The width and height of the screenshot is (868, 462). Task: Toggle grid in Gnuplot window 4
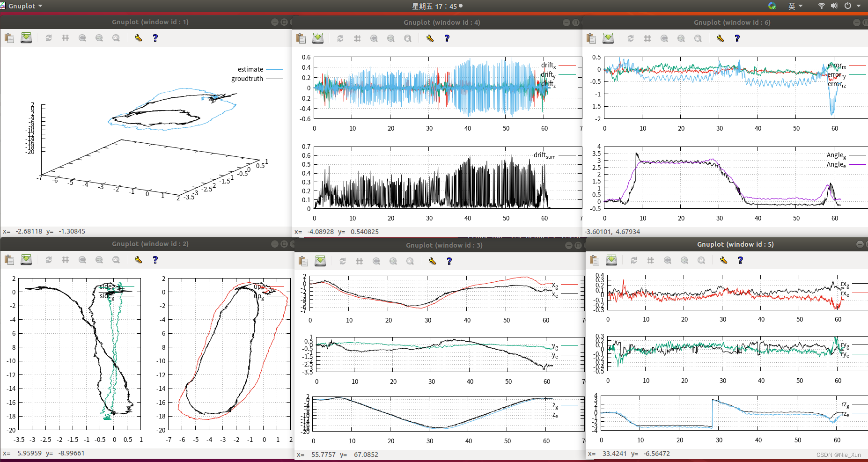click(357, 38)
